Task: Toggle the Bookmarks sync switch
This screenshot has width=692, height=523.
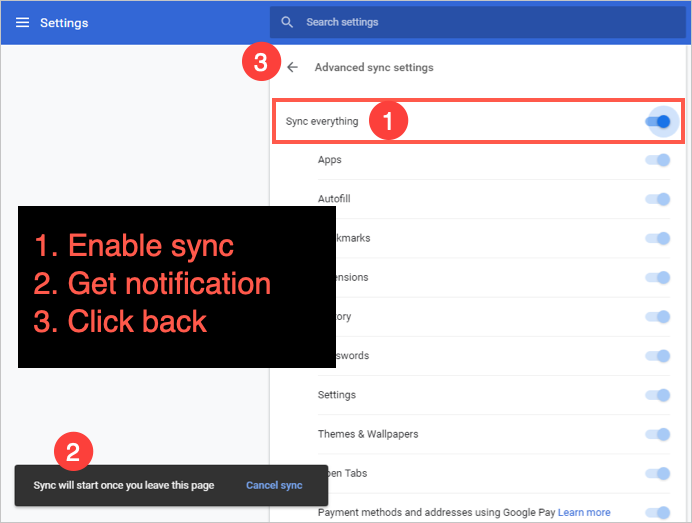Action: (658, 238)
